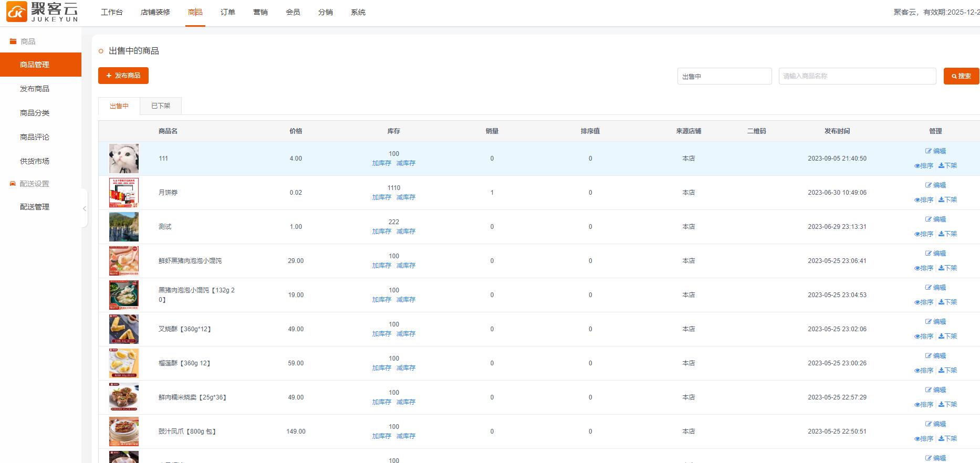Open 商品分类 in sidebar

pos(35,113)
